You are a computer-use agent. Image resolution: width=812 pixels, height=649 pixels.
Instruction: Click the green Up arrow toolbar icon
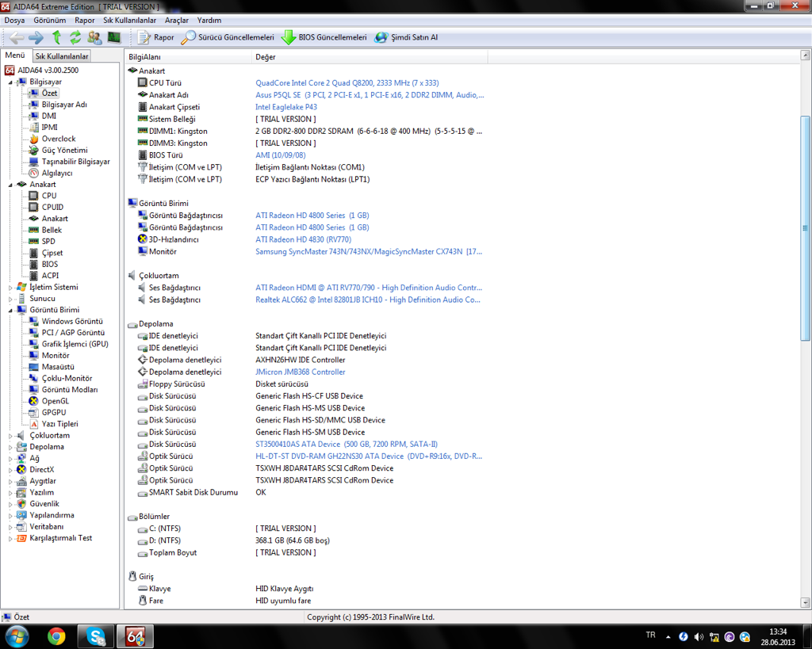pos(56,37)
